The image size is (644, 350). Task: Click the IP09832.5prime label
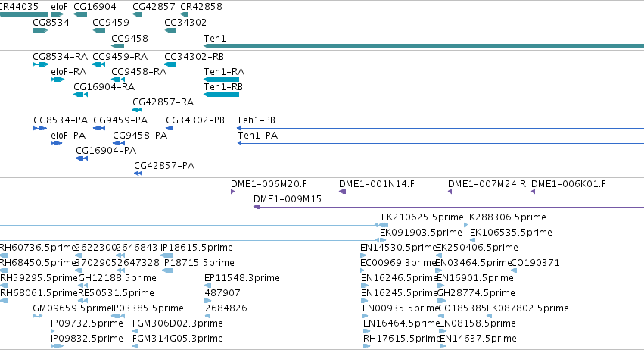tap(87, 339)
